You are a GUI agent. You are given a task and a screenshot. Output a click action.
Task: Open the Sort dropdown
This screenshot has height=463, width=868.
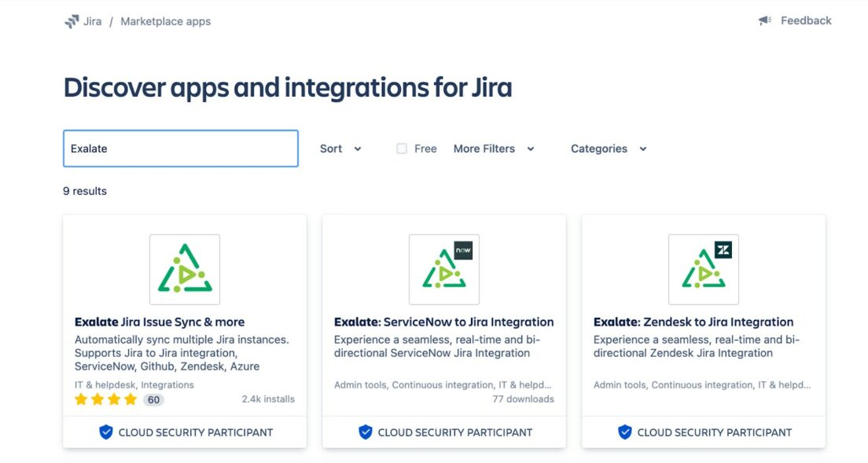pyautogui.click(x=340, y=149)
